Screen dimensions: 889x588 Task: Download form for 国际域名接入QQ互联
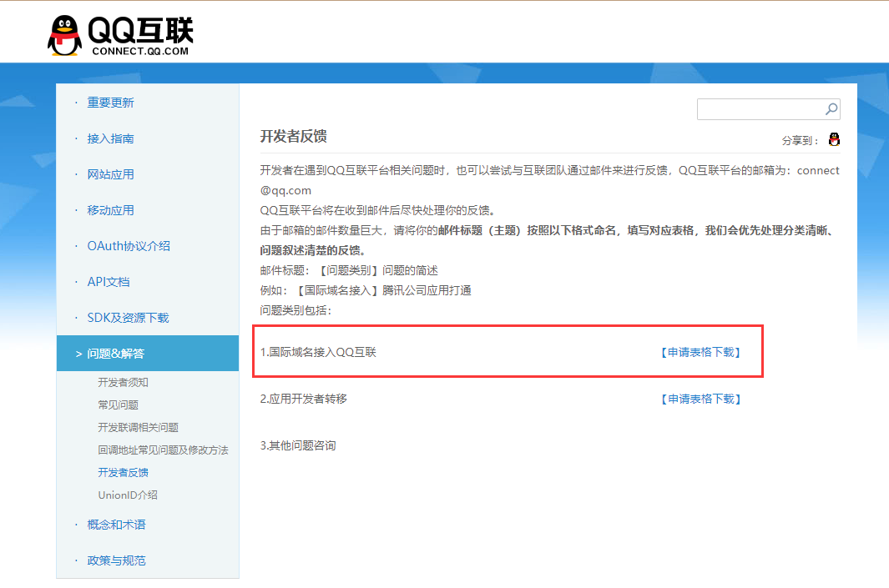(x=700, y=352)
